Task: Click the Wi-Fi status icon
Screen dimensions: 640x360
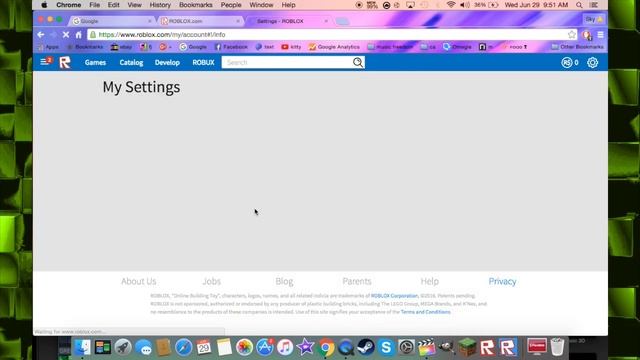Action: [451, 5]
